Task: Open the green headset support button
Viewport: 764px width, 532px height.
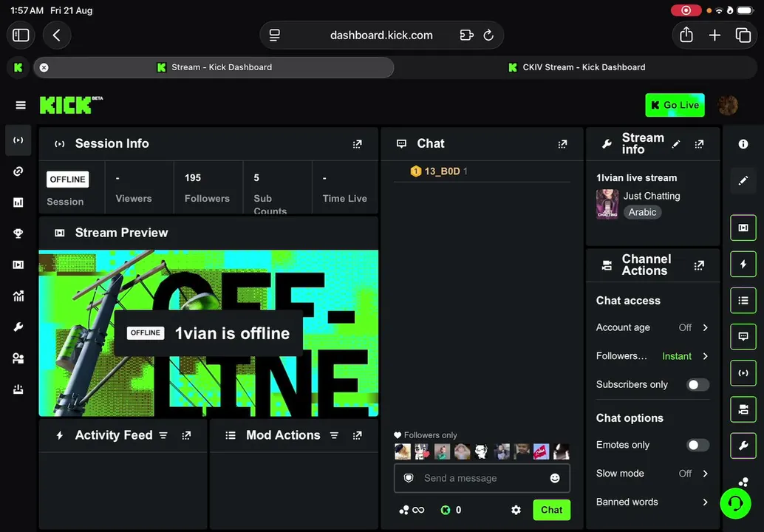Action: [735, 503]
